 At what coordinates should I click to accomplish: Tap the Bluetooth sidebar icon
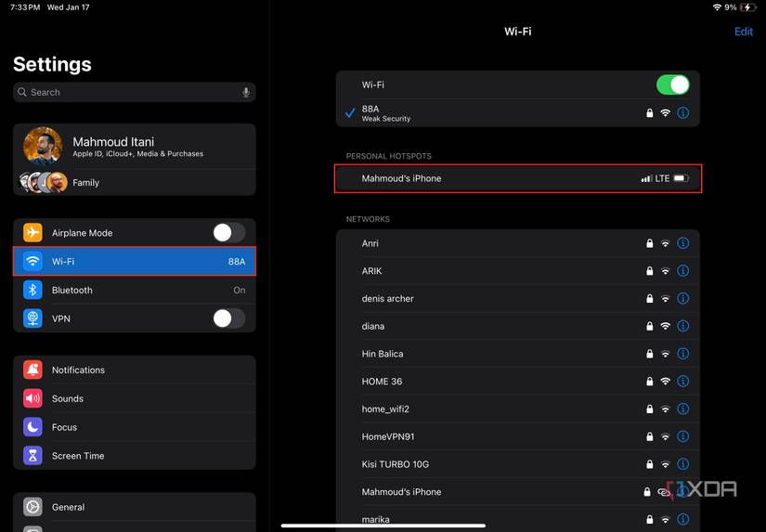(32, 290)
